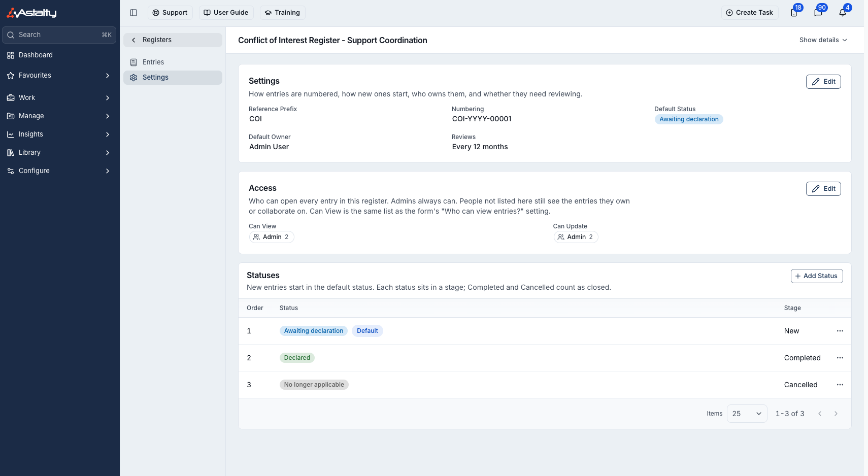Viewport: 868px width, 476px height.
Task: Click the Entries list icon
Action: pyautogui.click(x=133, y=62)
